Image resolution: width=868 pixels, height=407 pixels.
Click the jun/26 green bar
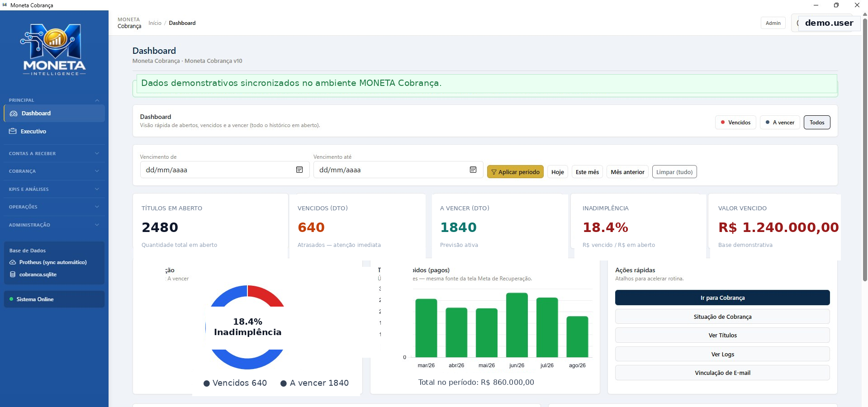point(517,325)
